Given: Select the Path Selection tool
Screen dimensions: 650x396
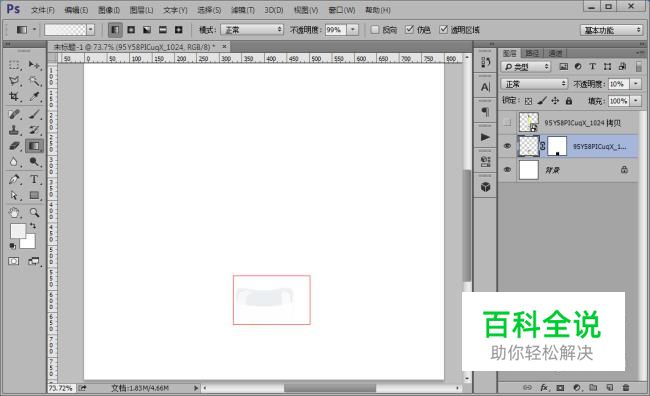Looking at the screenshot, I should pos(14,195).
